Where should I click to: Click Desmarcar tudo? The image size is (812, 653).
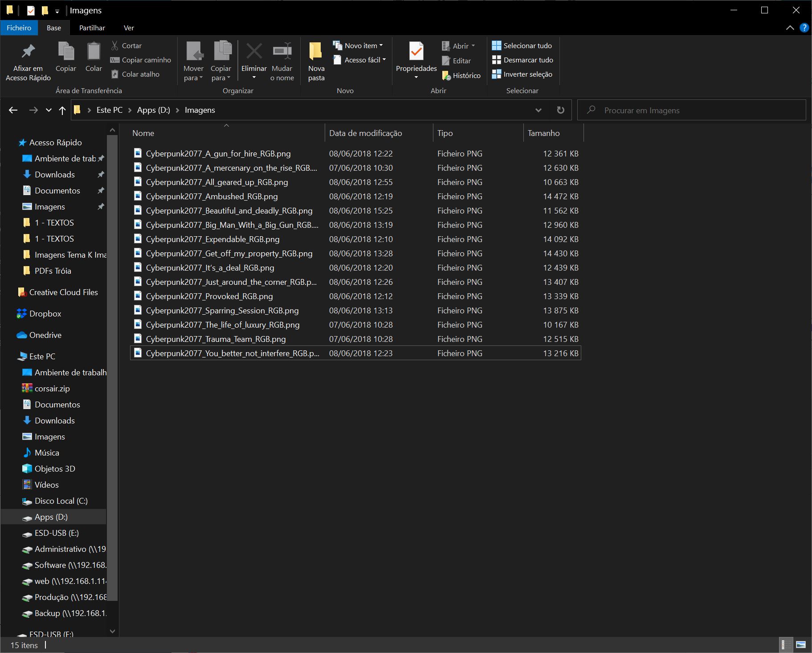(522, 60)
